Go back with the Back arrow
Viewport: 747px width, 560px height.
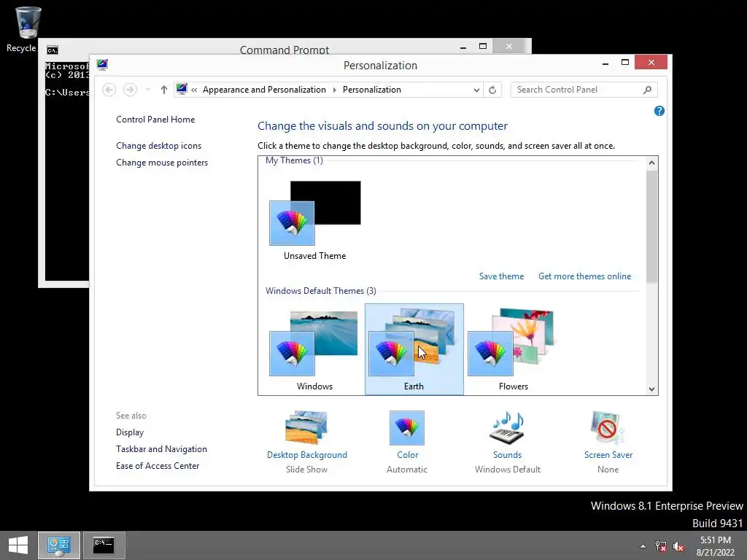(109, 90)
